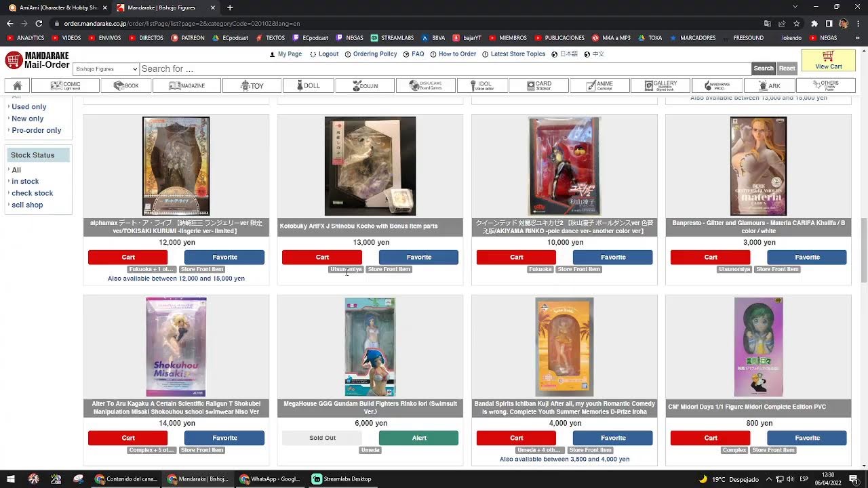The height and width of the screenshot is (488, 868).
Task: Click the Search button
Action: (x=764, y=68)
